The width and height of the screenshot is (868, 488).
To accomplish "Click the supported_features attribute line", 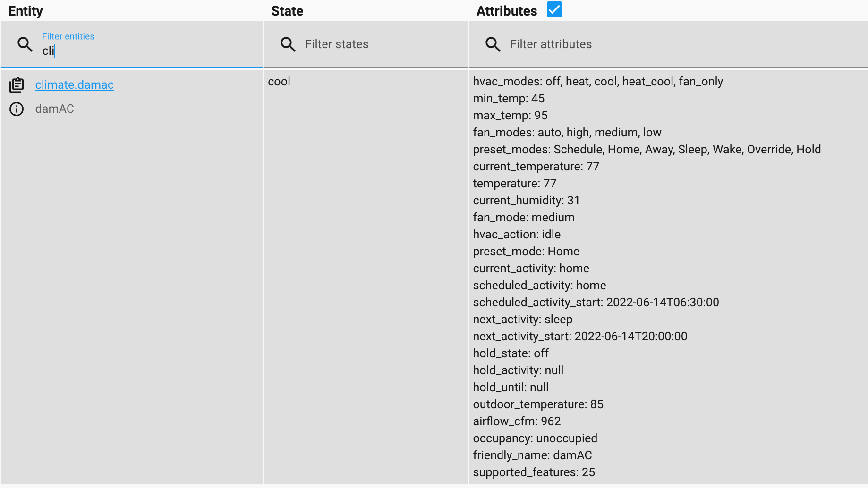I will click(x=534, y=472).
